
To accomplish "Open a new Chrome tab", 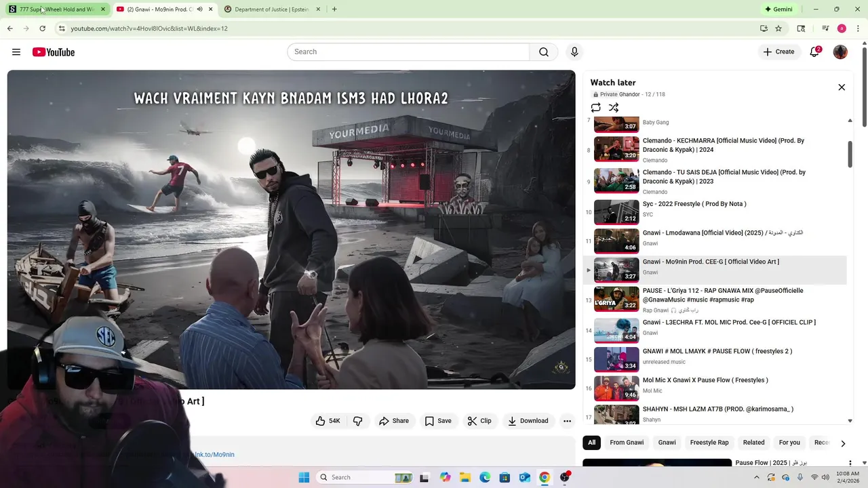I will tap(334, 9).
